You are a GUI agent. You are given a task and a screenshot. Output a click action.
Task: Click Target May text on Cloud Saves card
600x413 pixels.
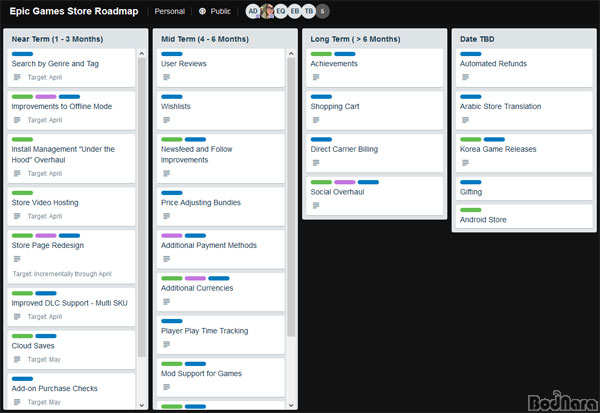pos(44,359)
